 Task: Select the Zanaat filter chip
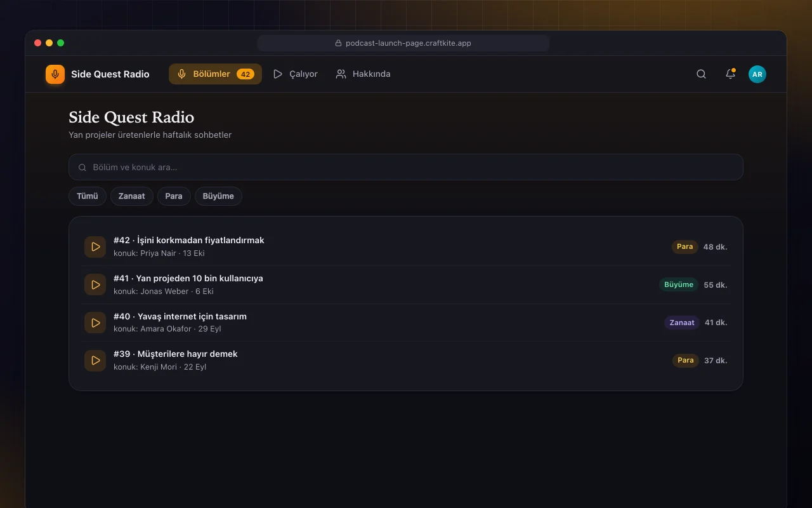tap(132, 196)
